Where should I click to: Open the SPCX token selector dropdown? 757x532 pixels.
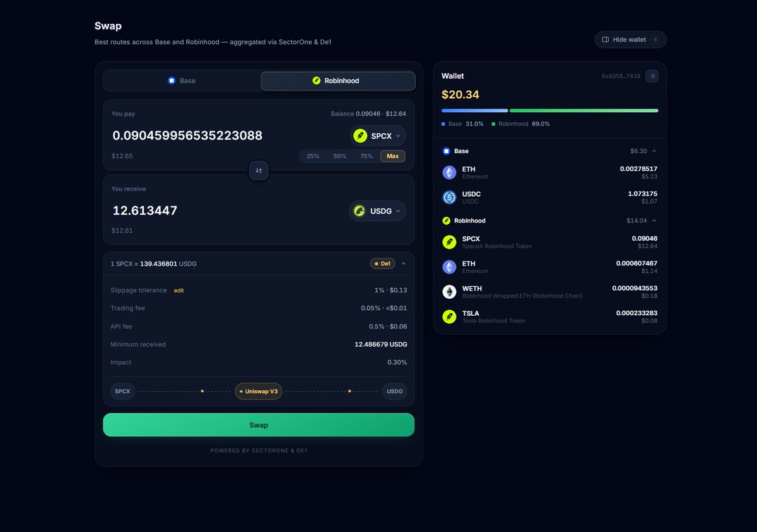(x=378, y=136)
